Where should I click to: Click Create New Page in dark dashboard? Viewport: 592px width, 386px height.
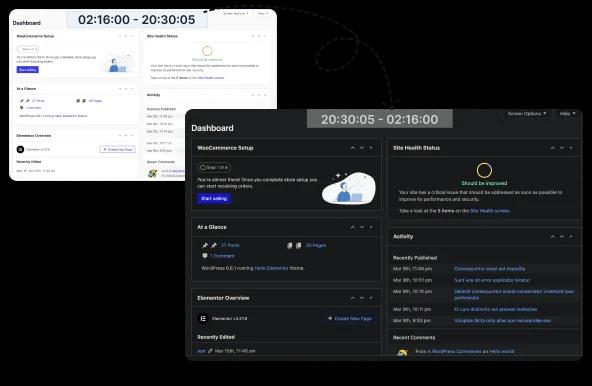click(350, 318)
